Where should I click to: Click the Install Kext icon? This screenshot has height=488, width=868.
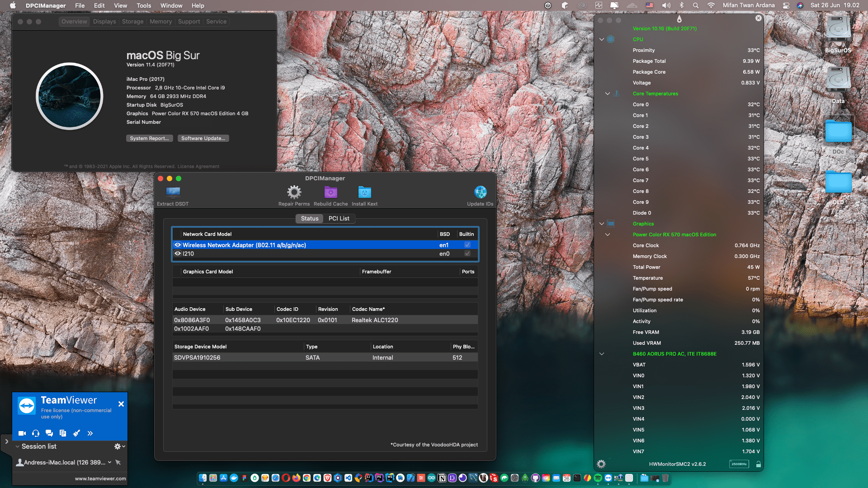[x=365, y=192]
